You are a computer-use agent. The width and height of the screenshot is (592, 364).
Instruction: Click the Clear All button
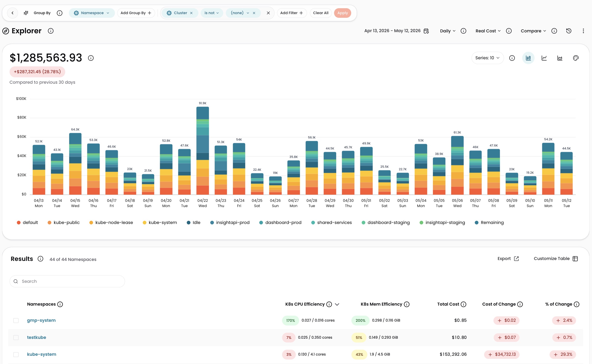pos(321,13)
